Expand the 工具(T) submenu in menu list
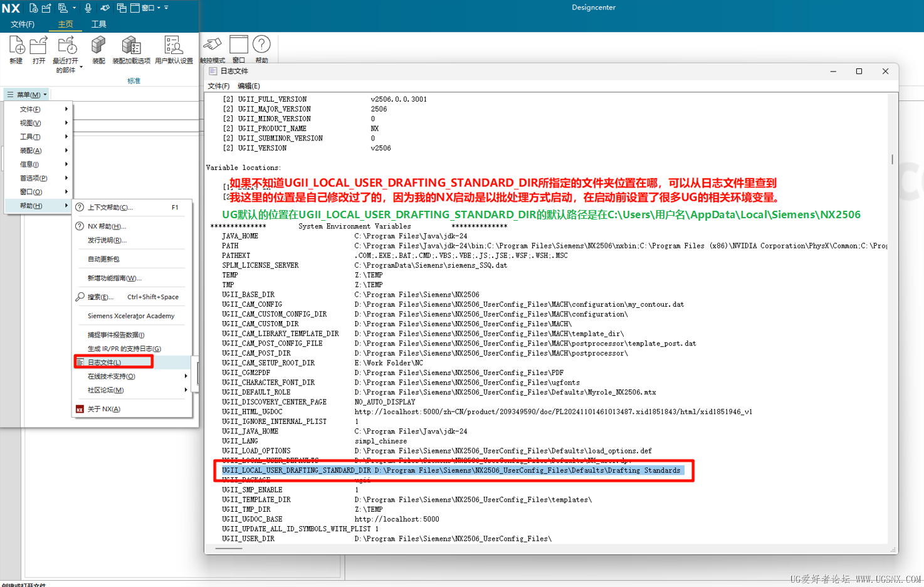Image resolution: width=924 pixels, height=587 pixels. tap(38, 137)
